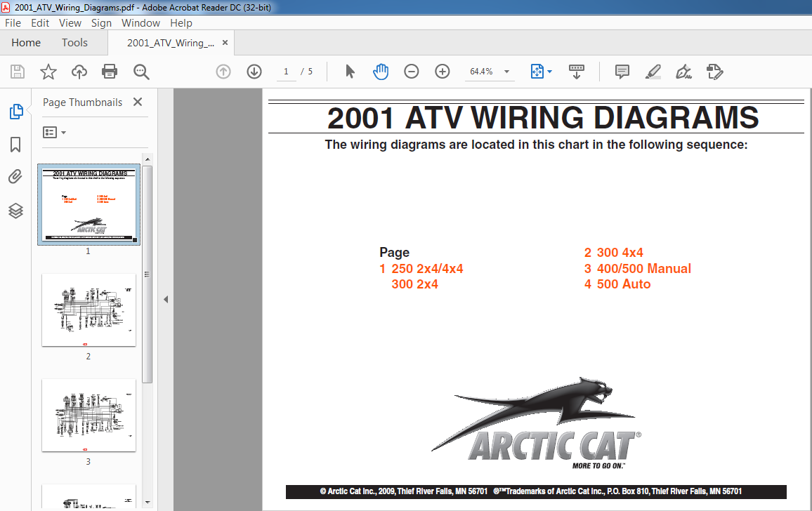Select the 2001_ATV_Wiring document tab
This screenshot has width=812, height=511.
(171, 43)
